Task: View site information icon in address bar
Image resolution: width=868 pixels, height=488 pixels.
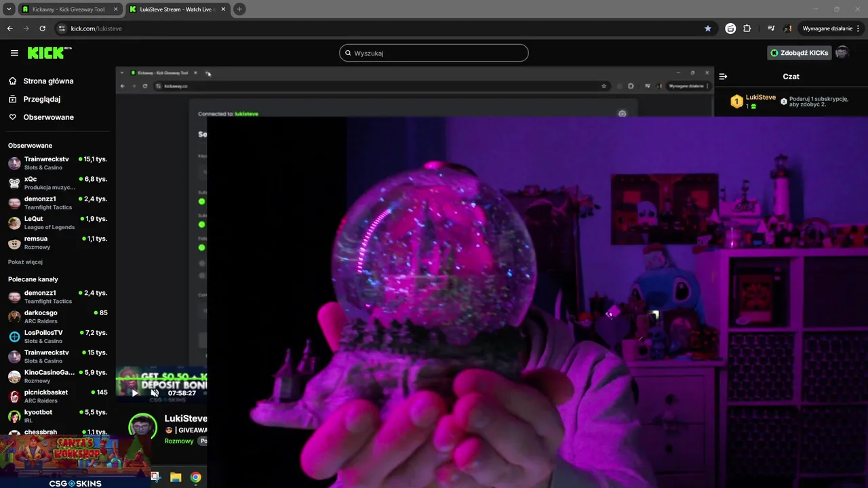Action: (x=62, y=28)
